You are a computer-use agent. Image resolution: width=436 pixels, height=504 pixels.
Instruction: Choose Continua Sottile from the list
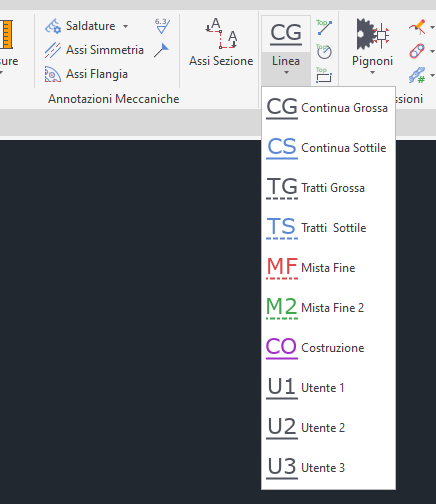tap(328, 148)
